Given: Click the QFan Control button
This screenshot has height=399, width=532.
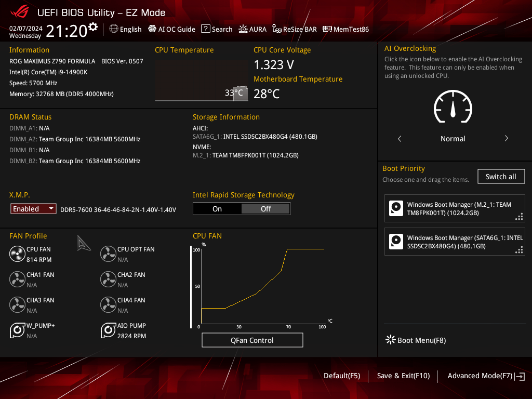Looking at the screenshot, I should pyautogui.click(x=252, y=340).
